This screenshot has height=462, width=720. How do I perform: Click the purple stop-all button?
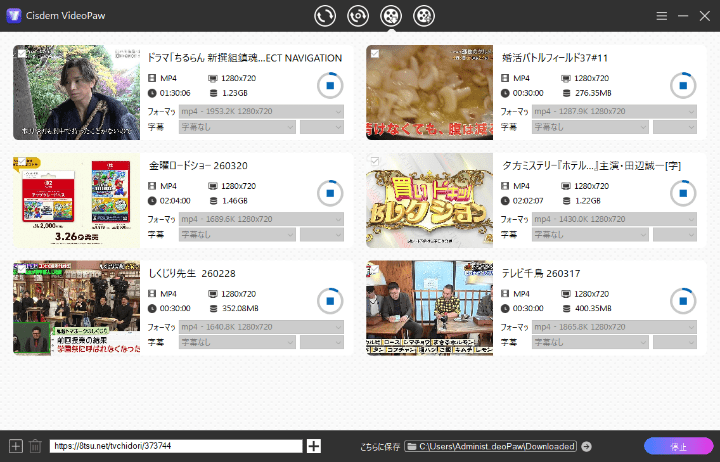(678, 446)
